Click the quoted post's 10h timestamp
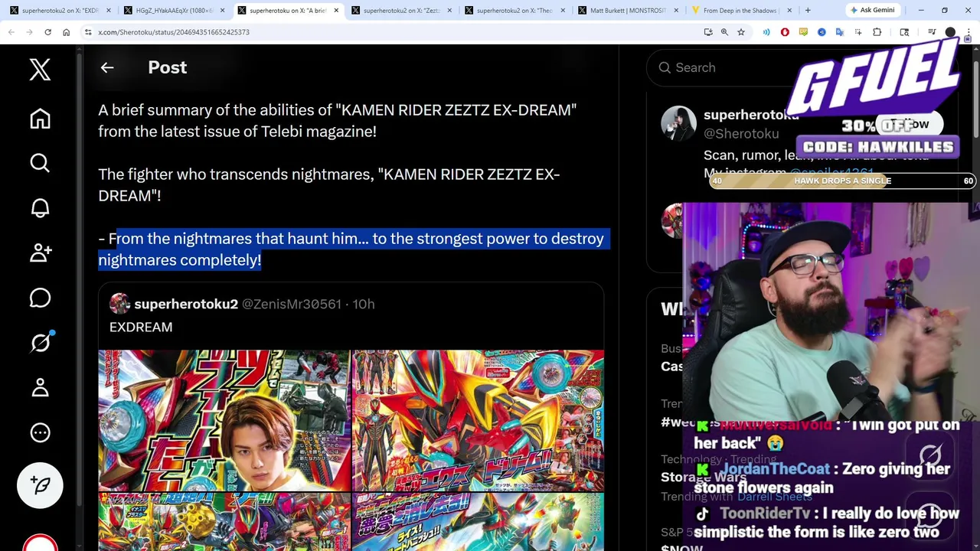This screenshot has height=551, width=980. (364, 304)
